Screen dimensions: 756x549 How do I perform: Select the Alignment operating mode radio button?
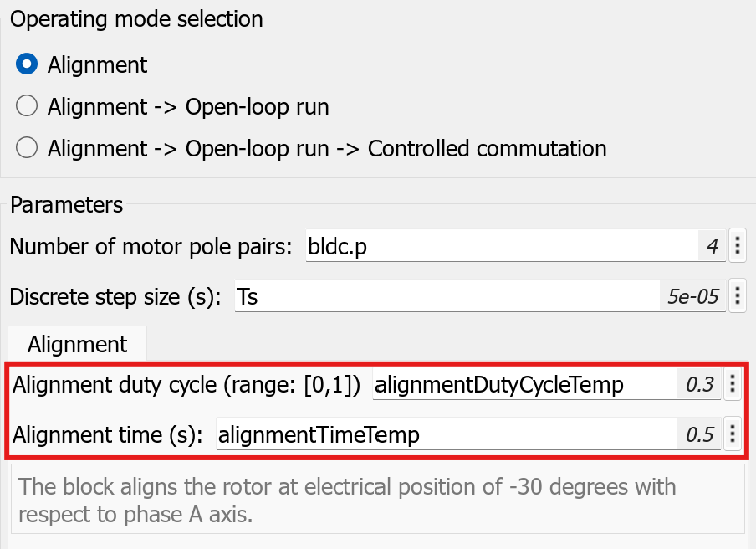[28, 65]
